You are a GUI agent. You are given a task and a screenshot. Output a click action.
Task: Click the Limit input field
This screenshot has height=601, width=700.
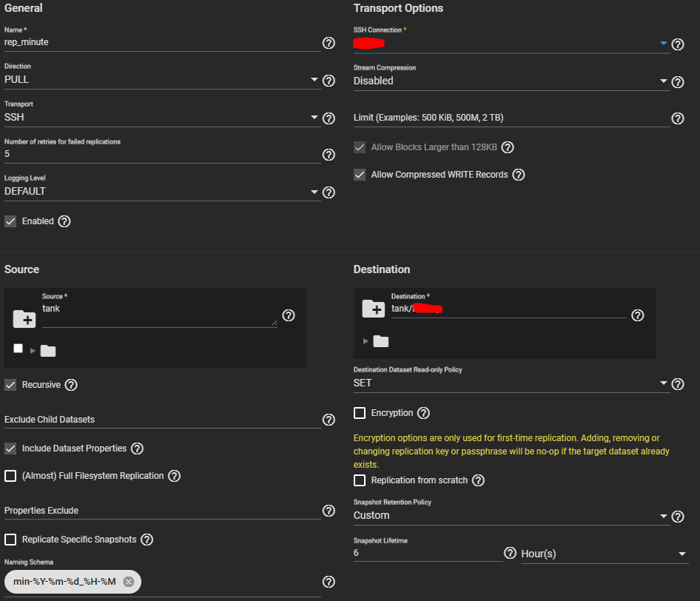[x=511, y=118]
